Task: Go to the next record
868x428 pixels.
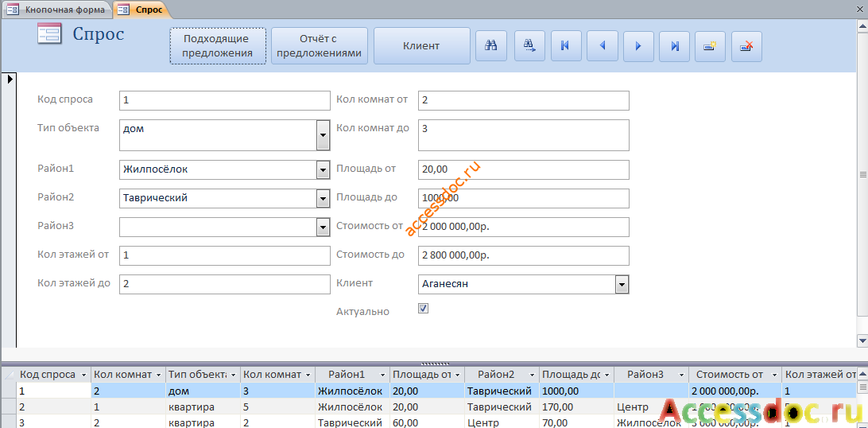Action: point(638,46)
